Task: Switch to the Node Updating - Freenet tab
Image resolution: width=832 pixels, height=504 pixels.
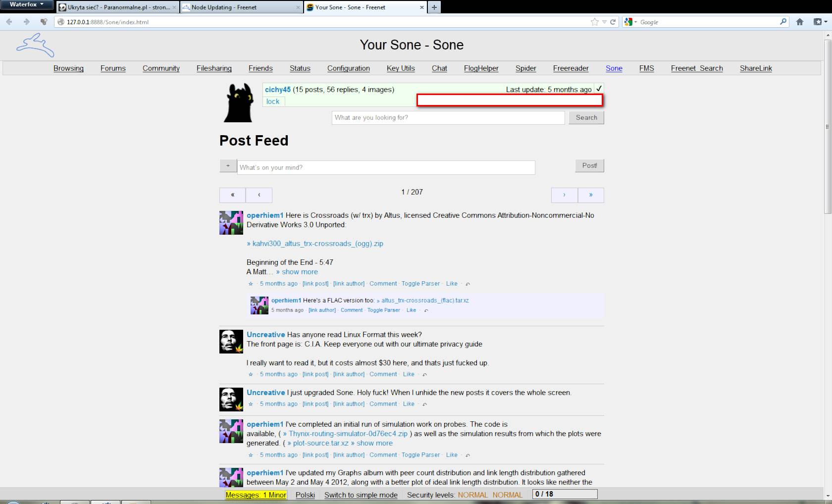Action: (241, 7)
